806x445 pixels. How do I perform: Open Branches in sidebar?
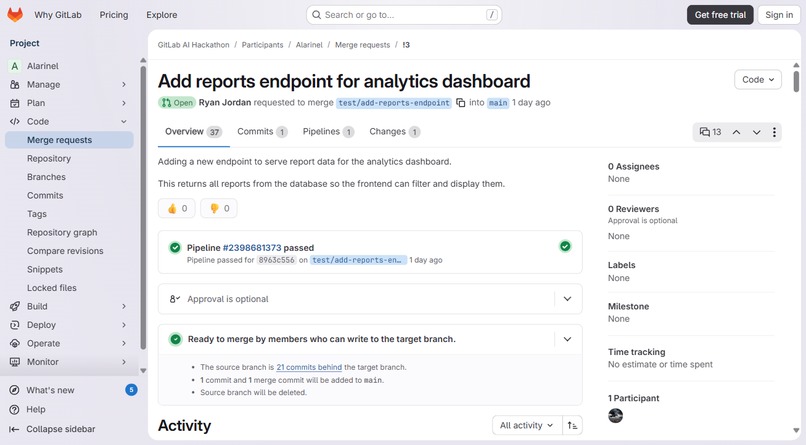[69, 177]
